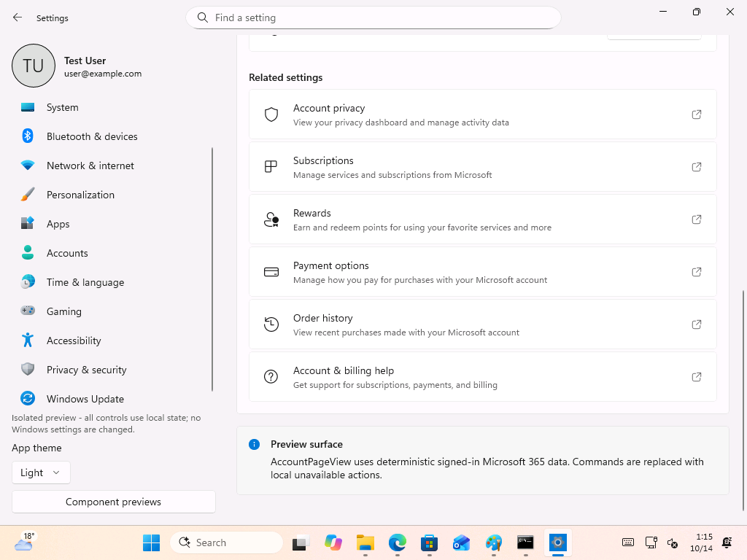Image resolution: width=747 pixels, height=560 pixels.
Task: Click the Bluetooth icon in sidebar
Action: [28, 136]
